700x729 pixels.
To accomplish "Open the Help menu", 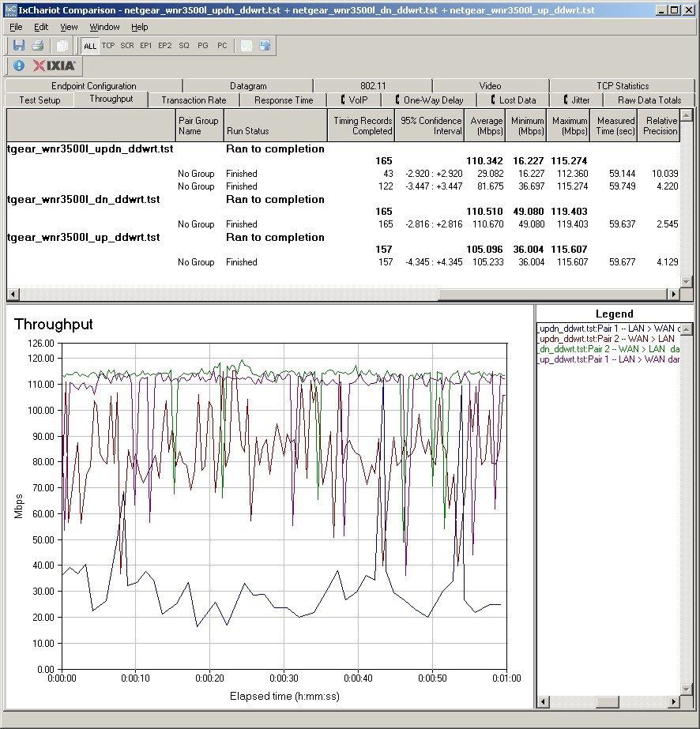I will coord(140,27).
